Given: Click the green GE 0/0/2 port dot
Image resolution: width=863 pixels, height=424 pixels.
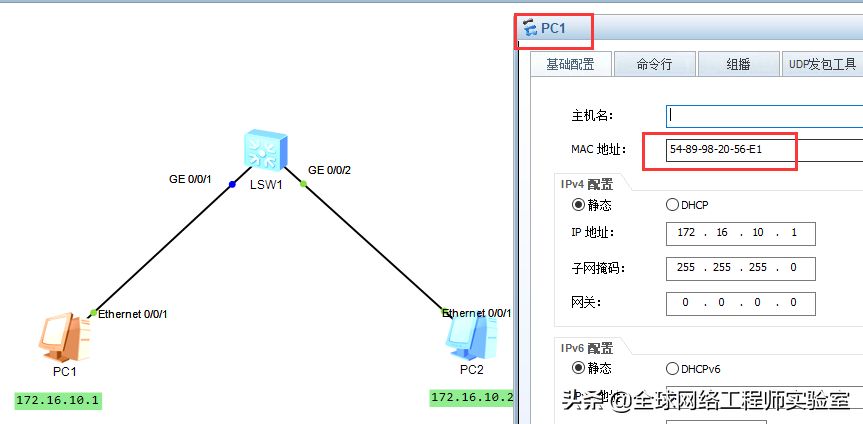Looking at the screenshot, I should tap(303, 184).
